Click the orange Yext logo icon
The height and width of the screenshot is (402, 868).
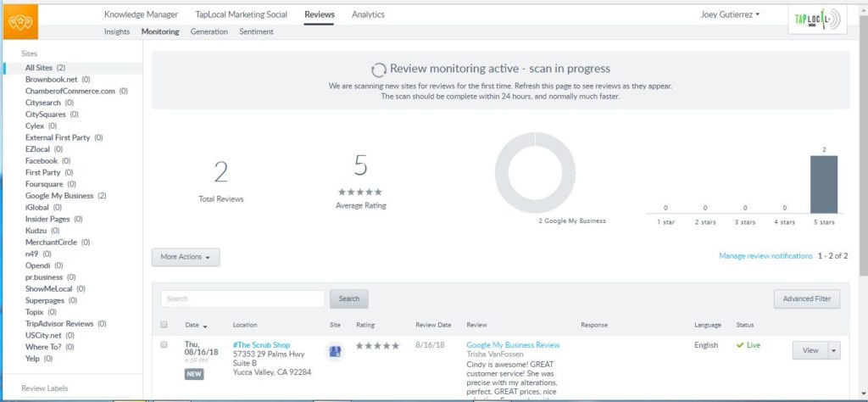click(x=20, y=22)
